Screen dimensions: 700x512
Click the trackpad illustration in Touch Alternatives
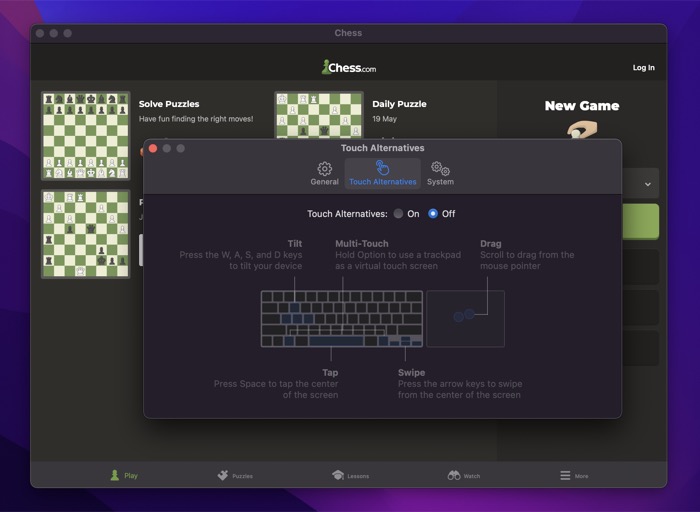(466, 319)
